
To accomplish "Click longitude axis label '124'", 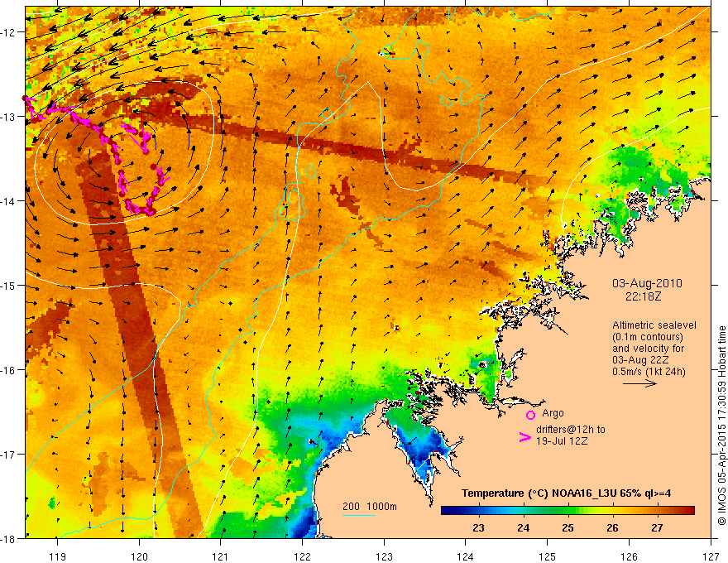I will (466, 556).
